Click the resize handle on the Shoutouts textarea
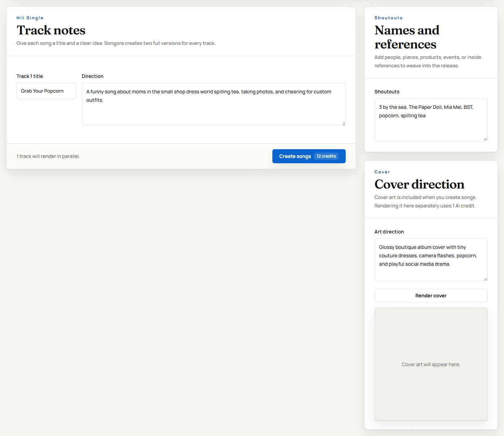The width and height of the screenshot is (504, 436). point(485,139)
